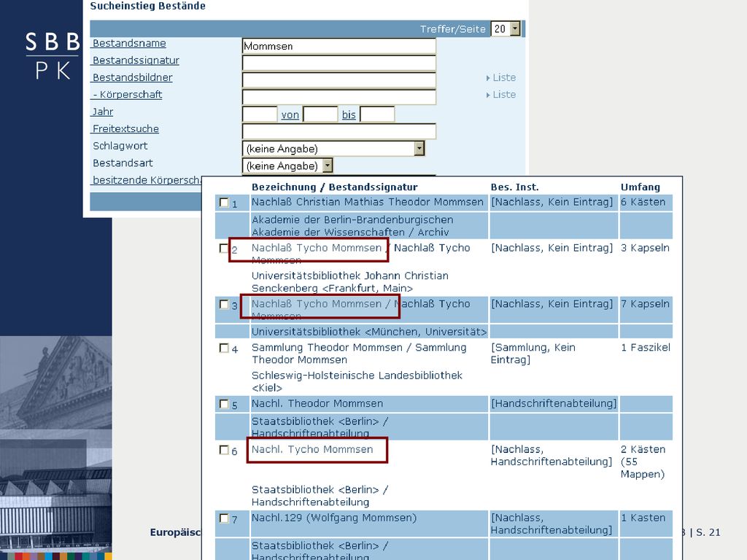Click the '2 Kästen (55 Mappen)' cell
The width and height of the screenshot is (747, 560).
point(643,462)
